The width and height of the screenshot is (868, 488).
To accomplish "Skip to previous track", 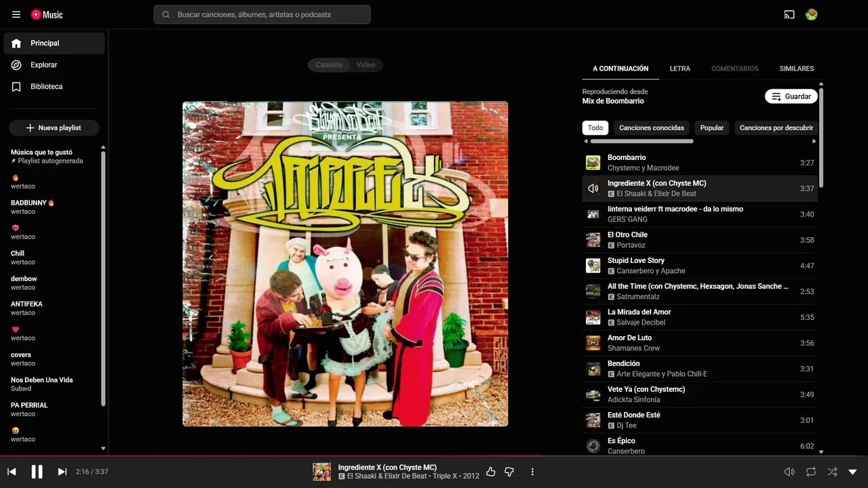I will point(12,472).
